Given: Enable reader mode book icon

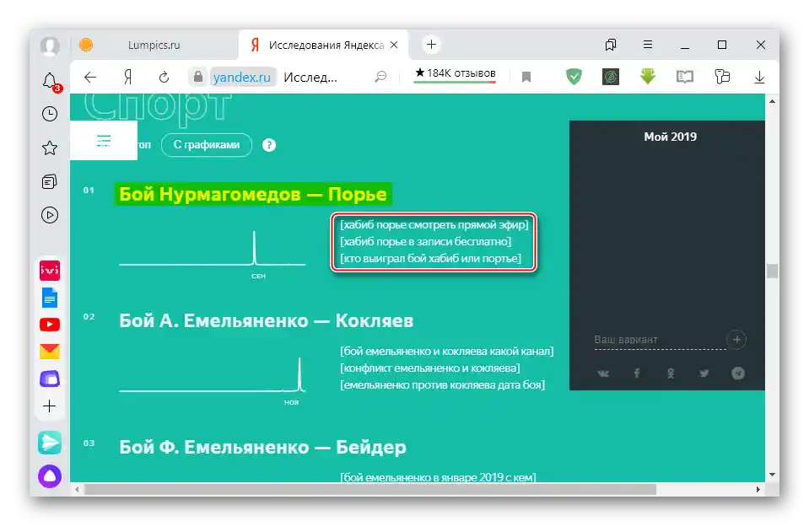Looking at the screenshot, I should [x=685, y=78].
